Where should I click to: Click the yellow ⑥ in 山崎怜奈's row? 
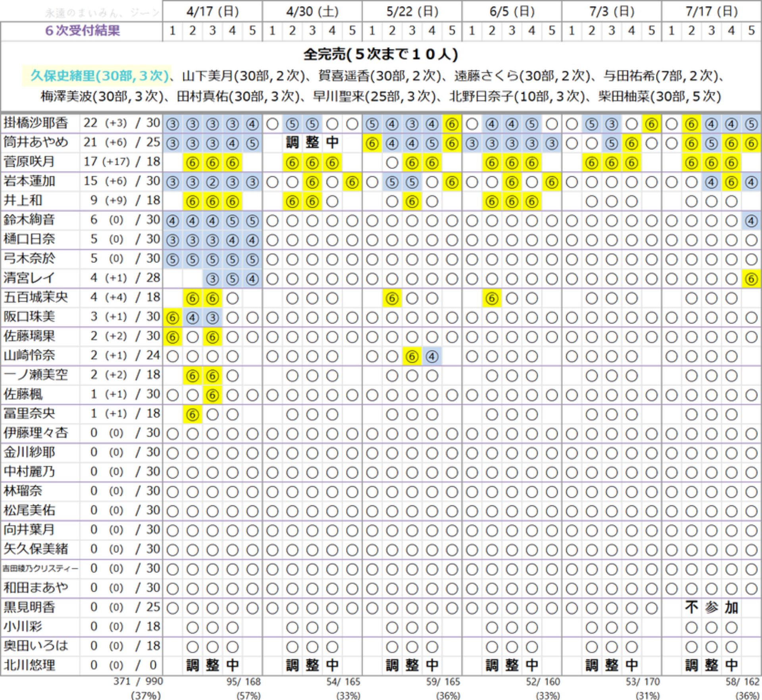coord(412,357)
